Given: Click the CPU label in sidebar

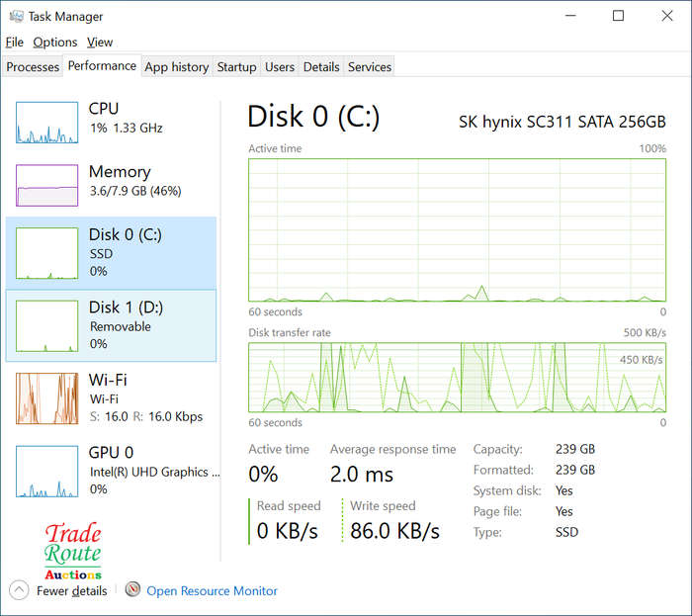Looking at the screenshot, I should pyautogui.click(x=104, y=108).
